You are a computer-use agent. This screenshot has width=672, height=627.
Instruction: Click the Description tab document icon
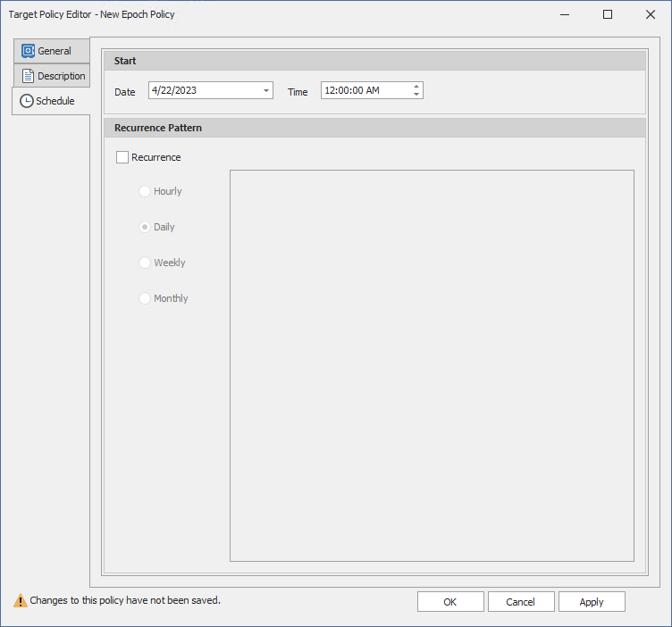(x=28, y=76)
